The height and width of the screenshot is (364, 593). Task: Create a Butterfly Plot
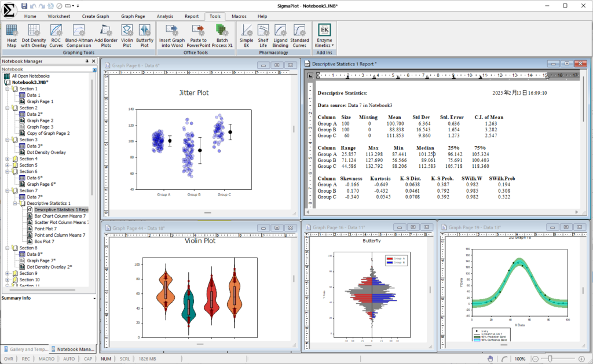coord(145,35)
